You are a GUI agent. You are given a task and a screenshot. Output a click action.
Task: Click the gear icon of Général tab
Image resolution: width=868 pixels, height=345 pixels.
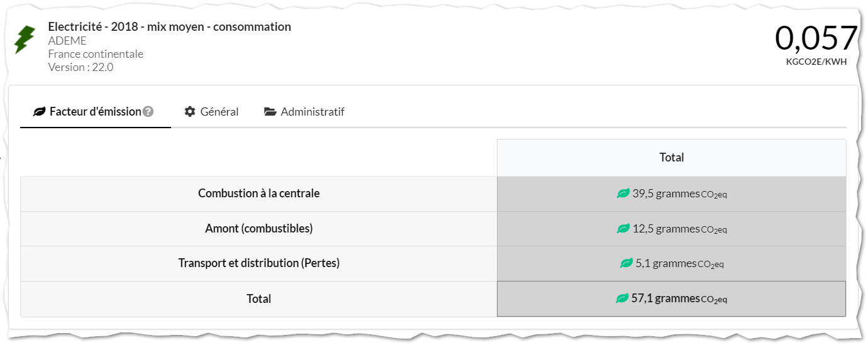pos(189,112)
